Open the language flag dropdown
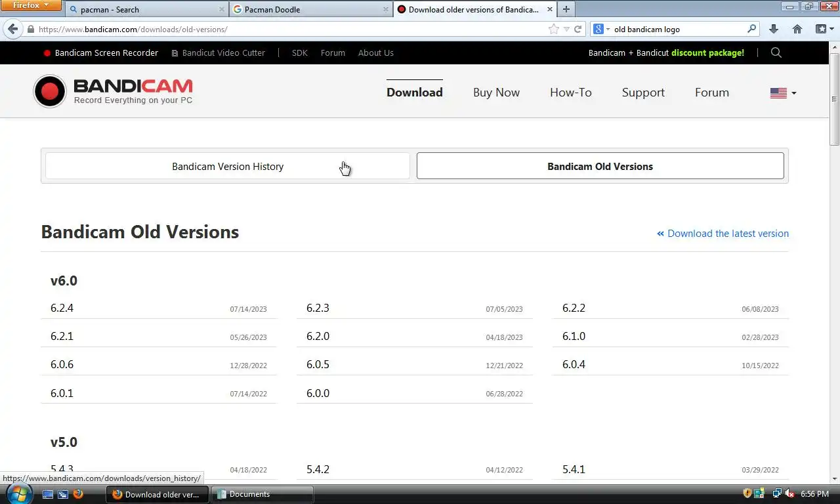The width and height of the screenshot is (840, 504). [783, 93]
